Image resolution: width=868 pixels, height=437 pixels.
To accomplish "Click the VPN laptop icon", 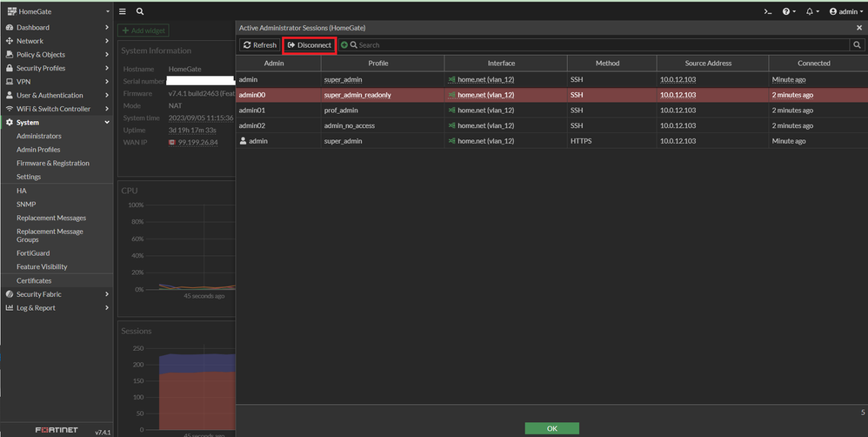I will pyautogui.click(x=10, y=82).
